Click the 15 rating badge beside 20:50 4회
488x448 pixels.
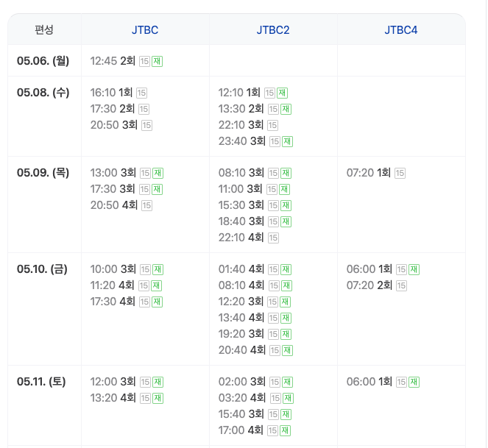[x=147, y=206]
